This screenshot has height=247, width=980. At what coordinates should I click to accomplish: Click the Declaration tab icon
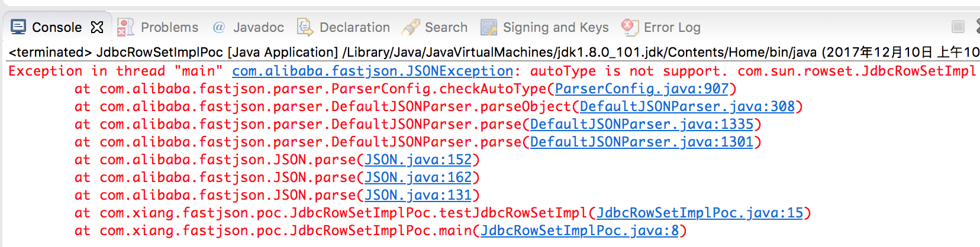305,27
